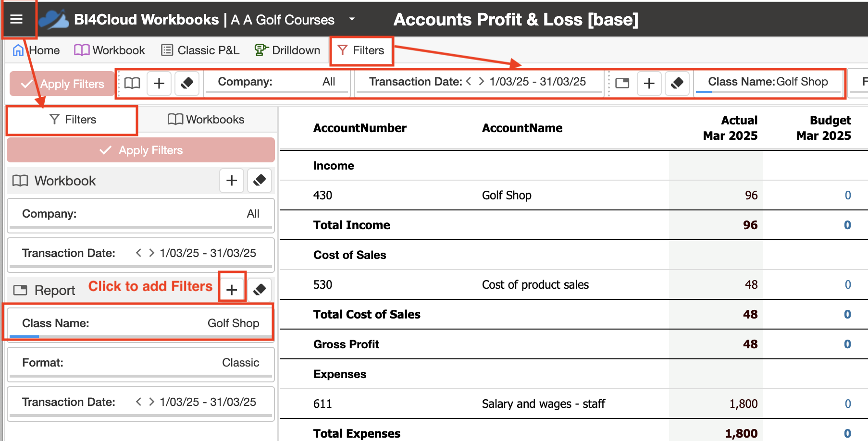Open the Drilldown tab

[x=287, y=50]
